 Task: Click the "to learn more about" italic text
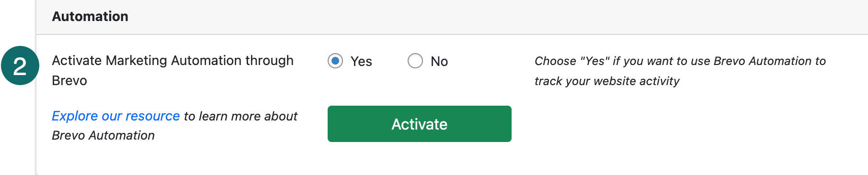240,116
